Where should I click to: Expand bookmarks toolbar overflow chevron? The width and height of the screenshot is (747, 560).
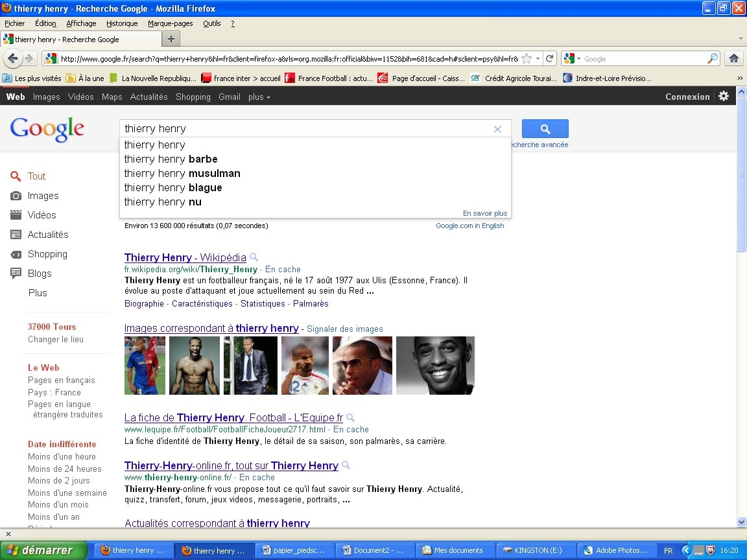[x=740, y=78]
